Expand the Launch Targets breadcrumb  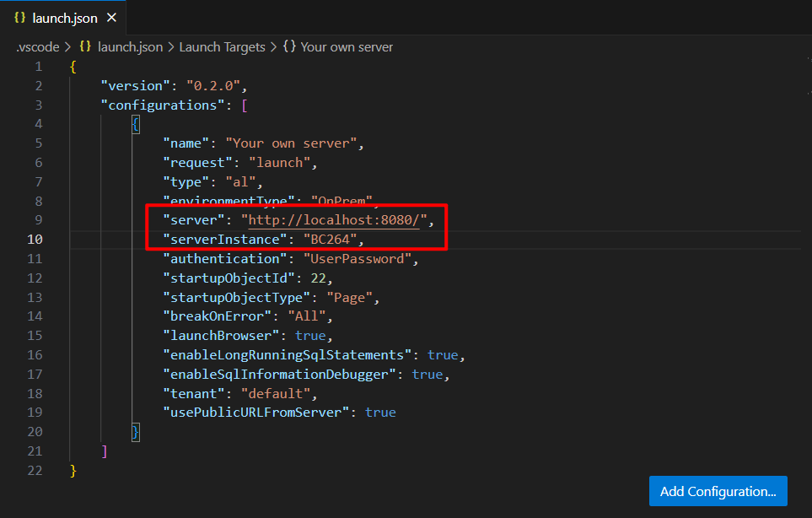[x=222, y=47]
